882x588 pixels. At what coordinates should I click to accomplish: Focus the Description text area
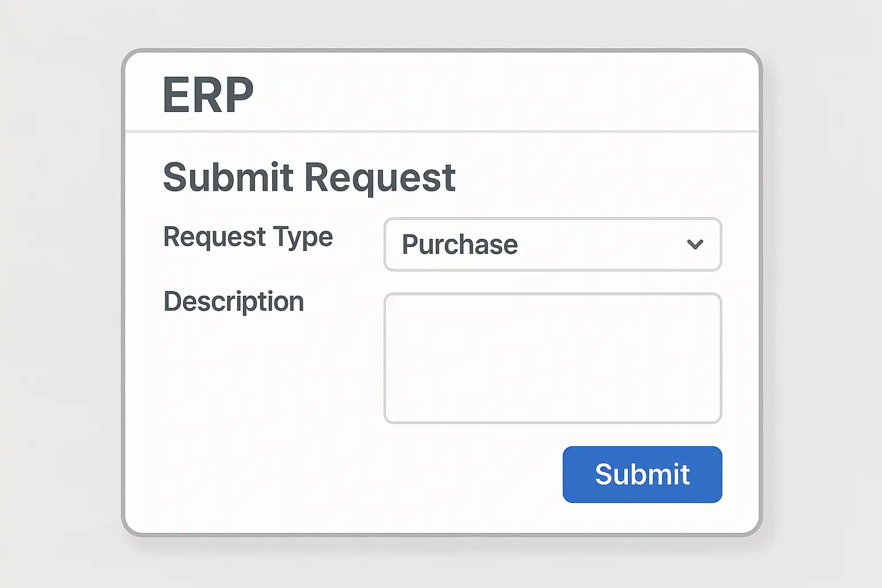(x=552, y=358)
